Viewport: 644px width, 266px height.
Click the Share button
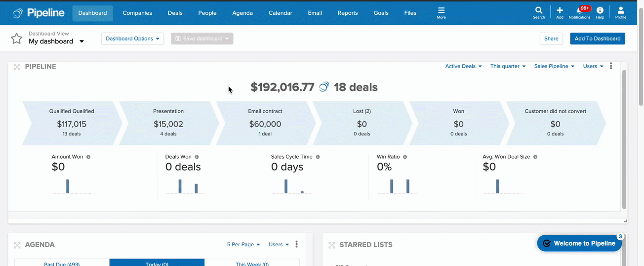point(551,39)
